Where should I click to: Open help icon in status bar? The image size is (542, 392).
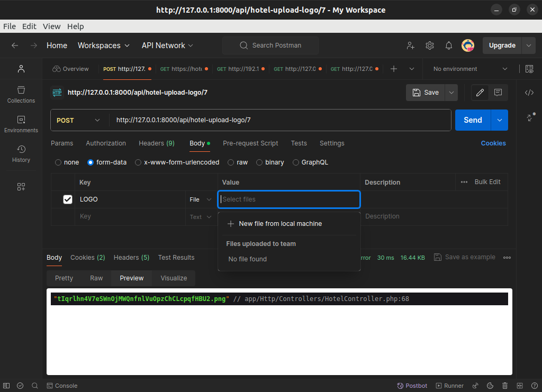point(535,386)
